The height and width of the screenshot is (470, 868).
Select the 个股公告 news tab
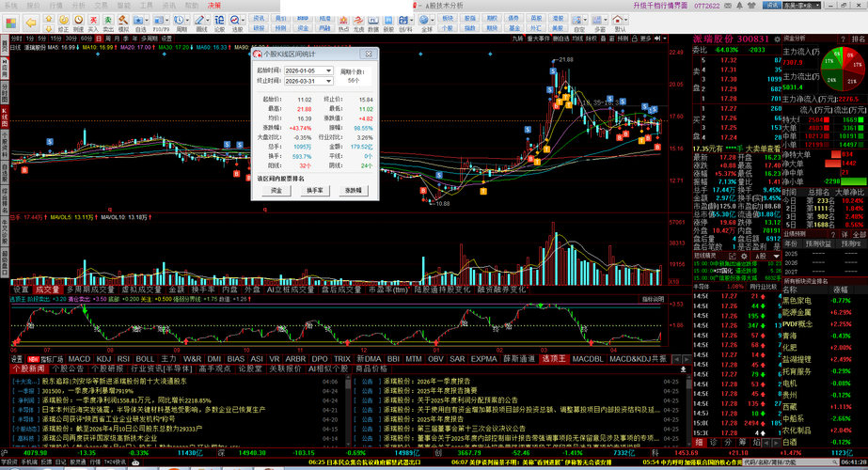(68, 368)
